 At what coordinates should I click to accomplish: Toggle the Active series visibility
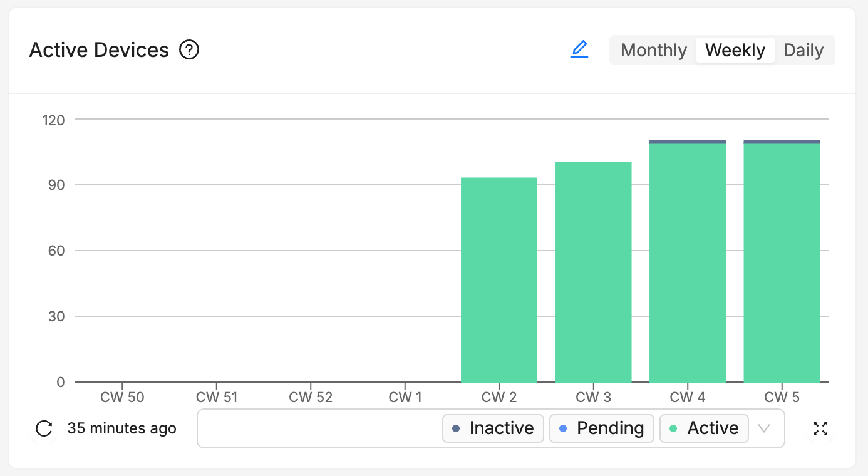coord(704,428)
